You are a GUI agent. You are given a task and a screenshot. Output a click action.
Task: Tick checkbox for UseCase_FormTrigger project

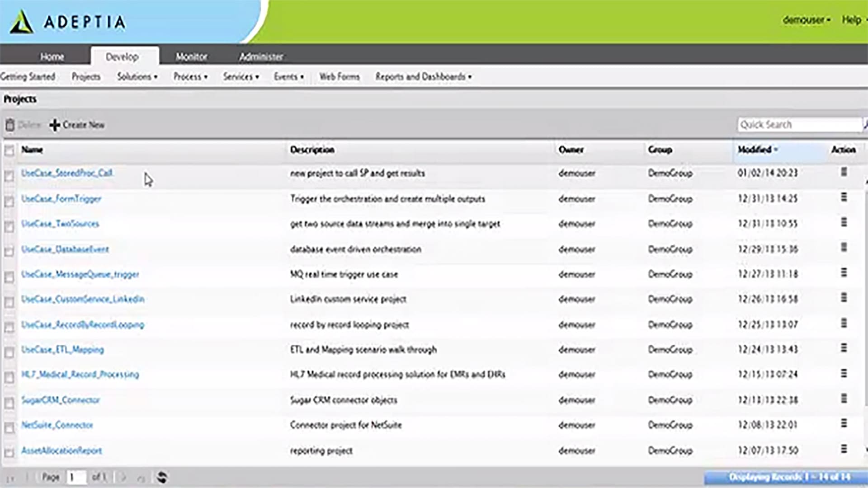[9, 202]
